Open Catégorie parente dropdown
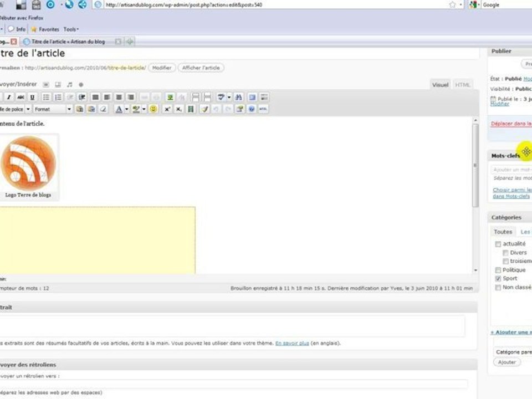 pos(513,352)
